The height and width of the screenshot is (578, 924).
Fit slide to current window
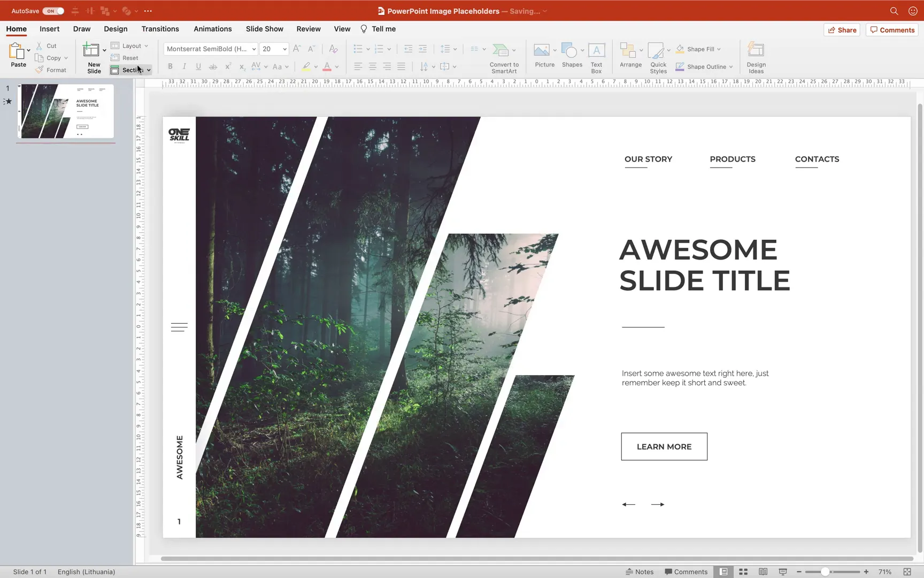[x=907, y=572]
